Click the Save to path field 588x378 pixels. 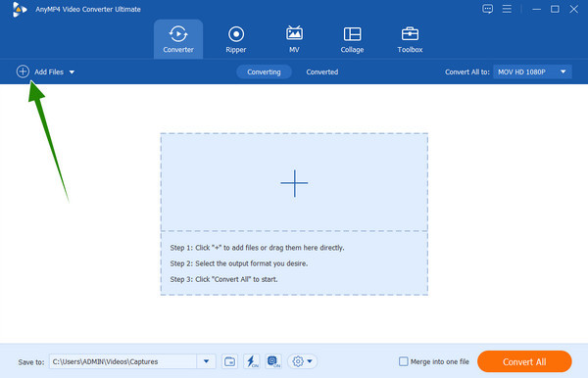pyautogui.click(x=123, y=361)
